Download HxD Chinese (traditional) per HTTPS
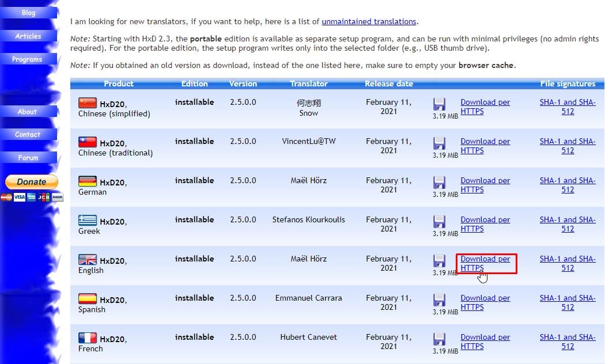This screenshot has height=364, width=605. click(485, 146)
